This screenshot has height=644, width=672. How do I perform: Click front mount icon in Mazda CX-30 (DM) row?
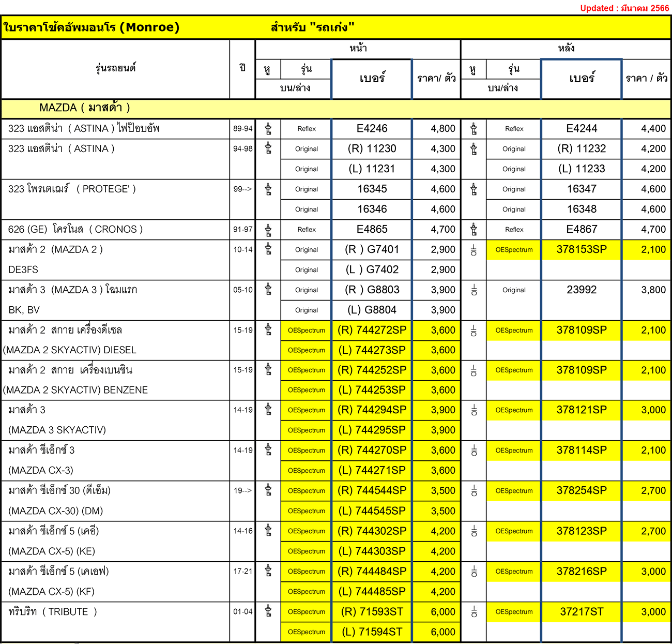(x=268, y=491)
